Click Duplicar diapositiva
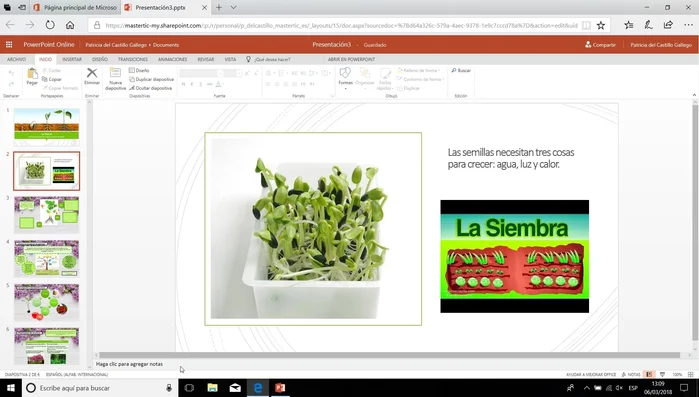 pos(151,79)
